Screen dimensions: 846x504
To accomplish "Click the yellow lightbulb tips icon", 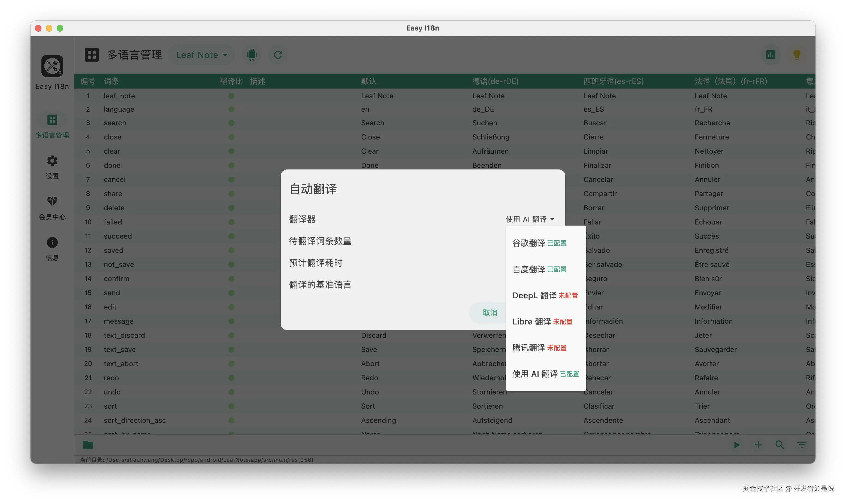I will pos(797,54).
